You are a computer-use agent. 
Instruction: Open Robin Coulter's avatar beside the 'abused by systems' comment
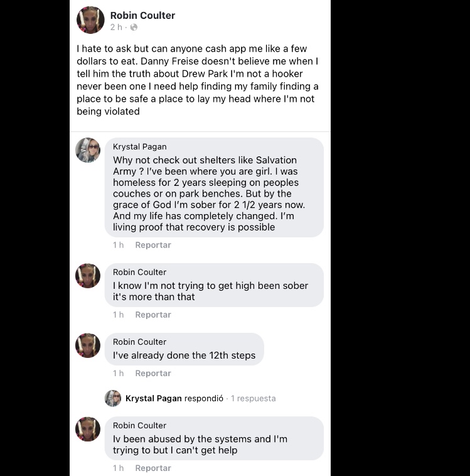tap(88, 429)
